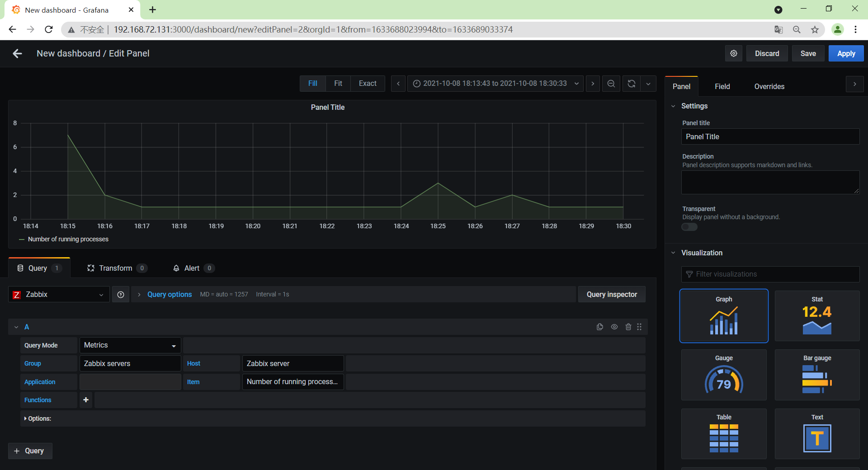Viewport: 868px width, 470px height.
Task: Toggle the Transparent background switch
Action: pyautogui.click(x=689, y=227)
